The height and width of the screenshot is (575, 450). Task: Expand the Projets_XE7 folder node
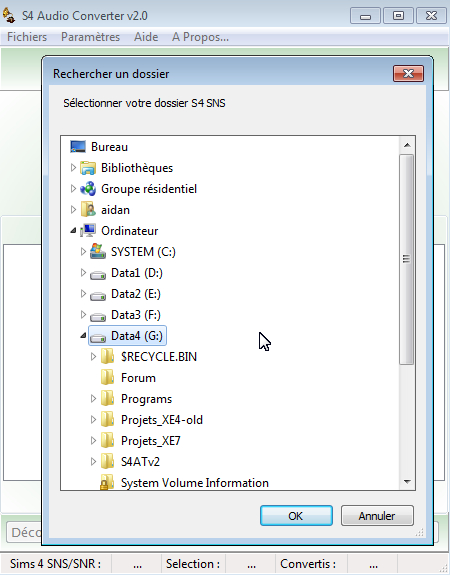click(x=93, y=440)
